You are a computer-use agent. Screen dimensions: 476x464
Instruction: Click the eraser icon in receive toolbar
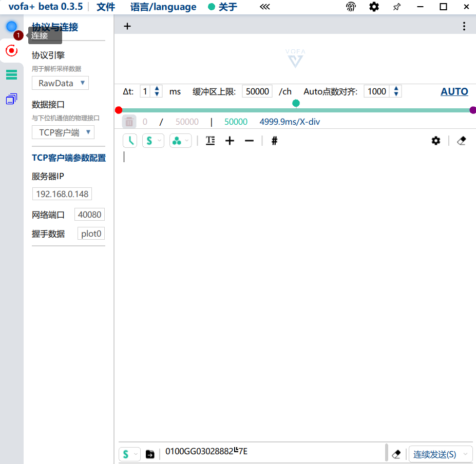tap(461, 141)
